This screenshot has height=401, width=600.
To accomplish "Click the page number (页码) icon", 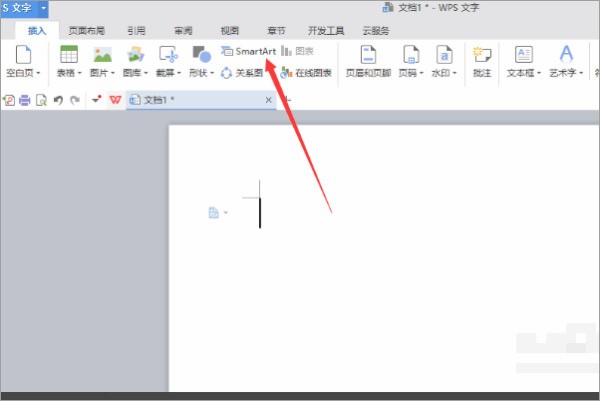I will (410, 55).
